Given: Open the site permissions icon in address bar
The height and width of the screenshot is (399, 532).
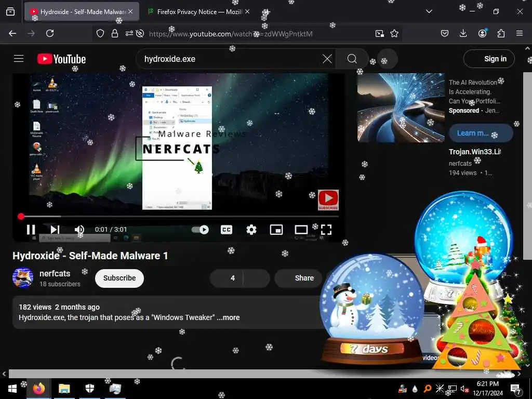Looking at the screenshot, I should click(x=129, y=33).
